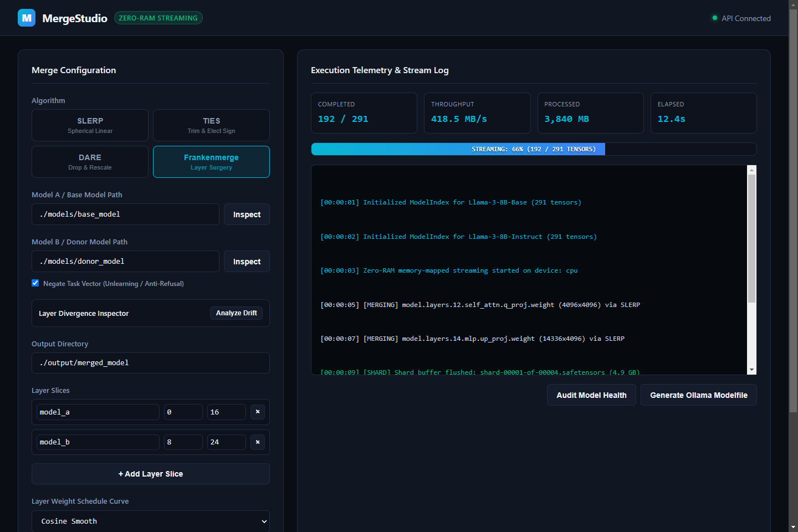Edit model_b end layer value 24
Screen dimensions: 798x532
[x=227, y=442]
